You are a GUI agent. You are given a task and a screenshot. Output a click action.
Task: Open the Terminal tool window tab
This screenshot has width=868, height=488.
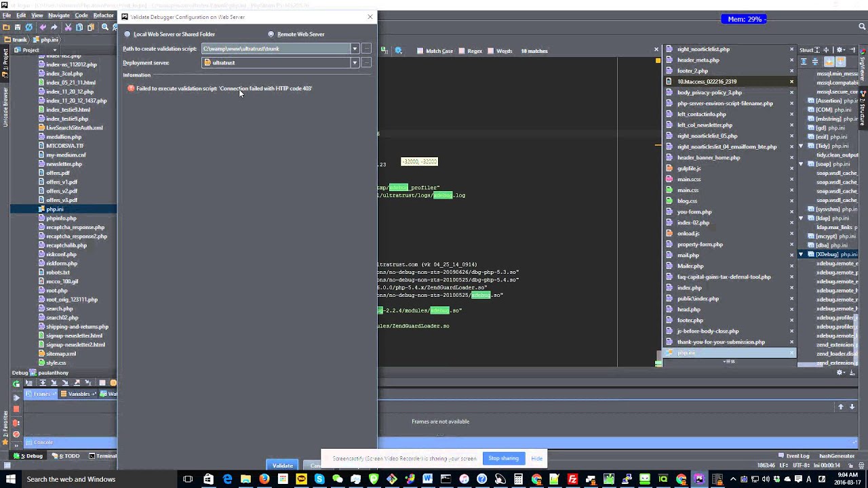tap(102, 456)
